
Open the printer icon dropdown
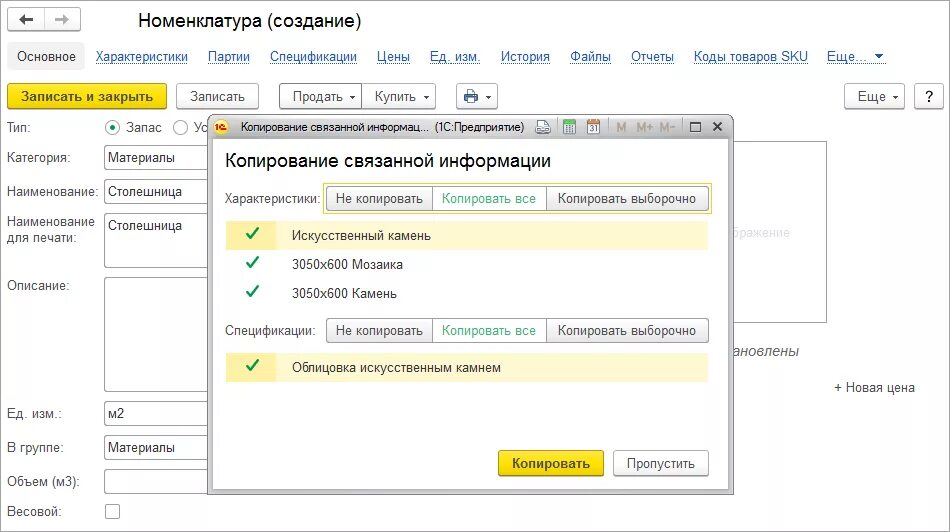pos(477,96)
